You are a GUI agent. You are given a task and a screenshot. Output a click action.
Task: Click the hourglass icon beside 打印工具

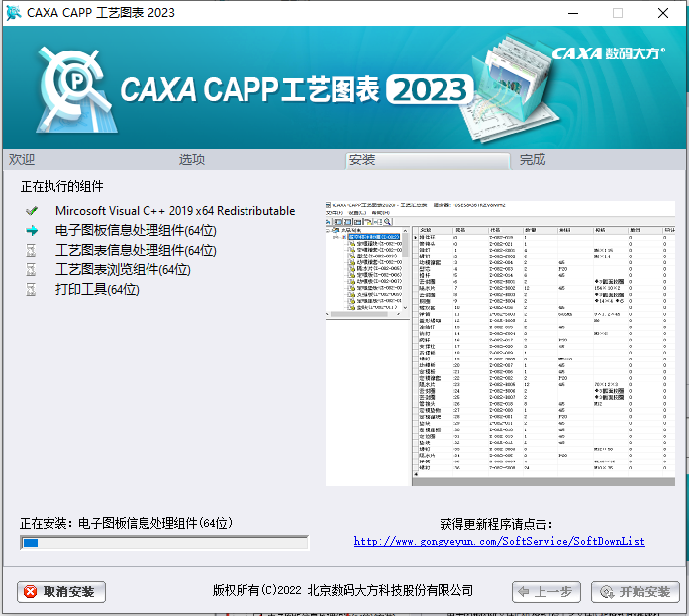[x=32, y=290]
